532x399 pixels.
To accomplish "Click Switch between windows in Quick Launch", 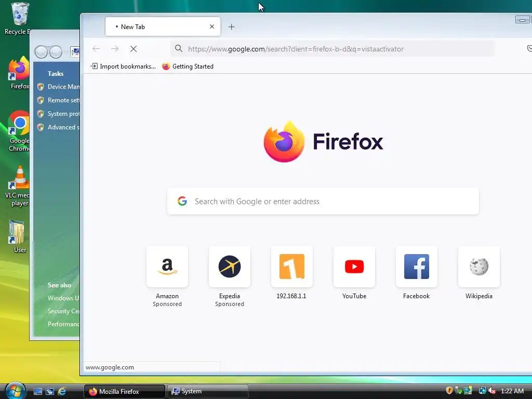I will pos(49,391).
